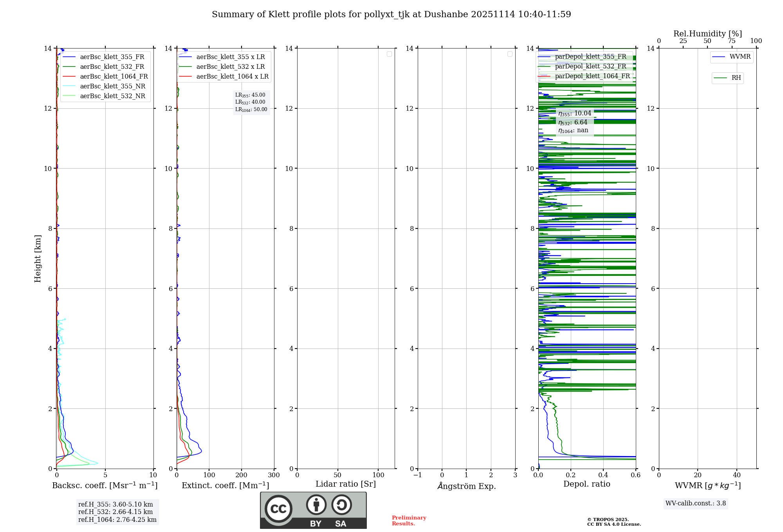Screen dimensions: 783x532
Task: Click the reference height info box
Action: tap(117, 512)
